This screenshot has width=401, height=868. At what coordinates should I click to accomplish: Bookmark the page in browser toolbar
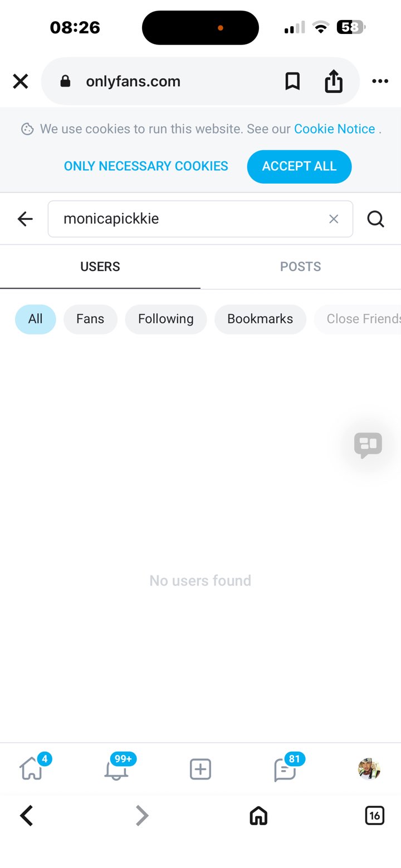click(x=292, y=81)
